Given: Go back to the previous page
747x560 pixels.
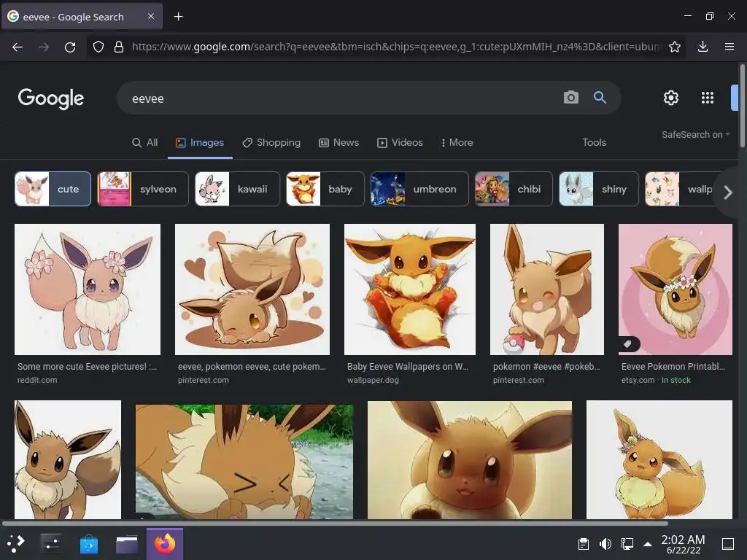Looking at the screenshot, I should pyautogui.click(x=18, y=47).
